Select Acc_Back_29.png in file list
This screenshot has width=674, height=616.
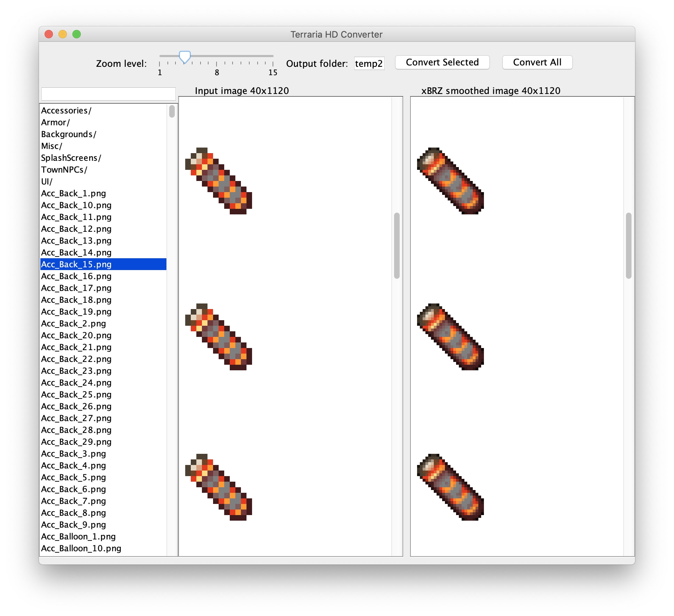pos(103,442)
